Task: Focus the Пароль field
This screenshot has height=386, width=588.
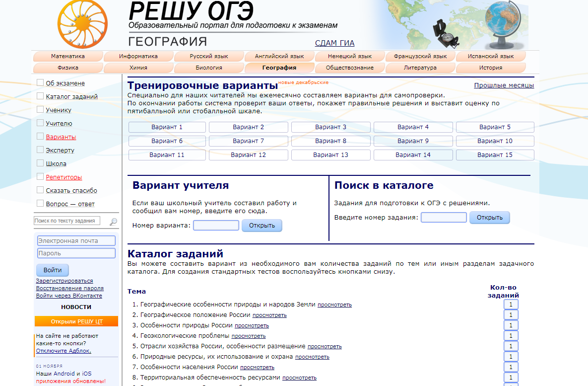Action: click(x=76, y=253)
